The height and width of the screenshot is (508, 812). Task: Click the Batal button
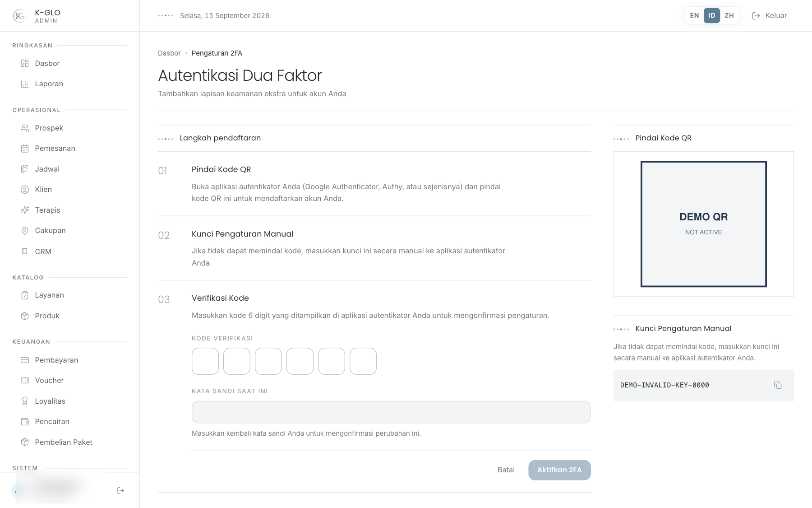click(506, 470)
